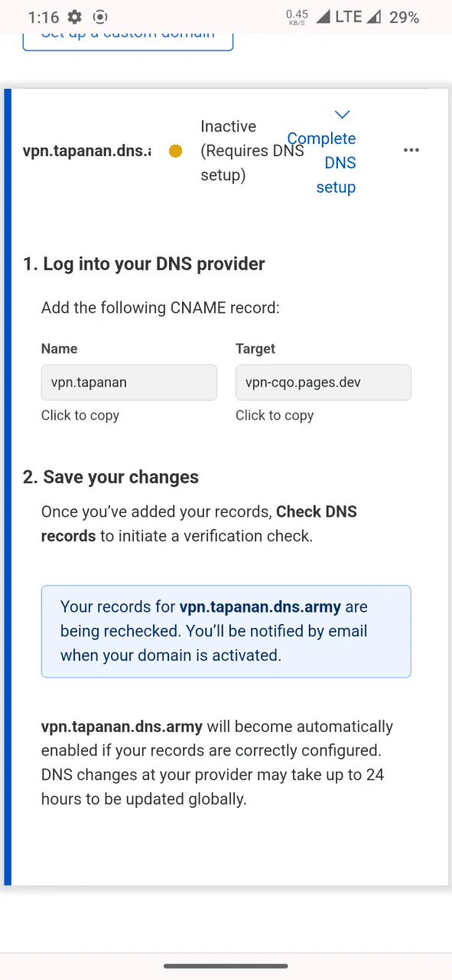Tap the blue rechecking records notice box
The image size is (452, 980).
point(226,632)
